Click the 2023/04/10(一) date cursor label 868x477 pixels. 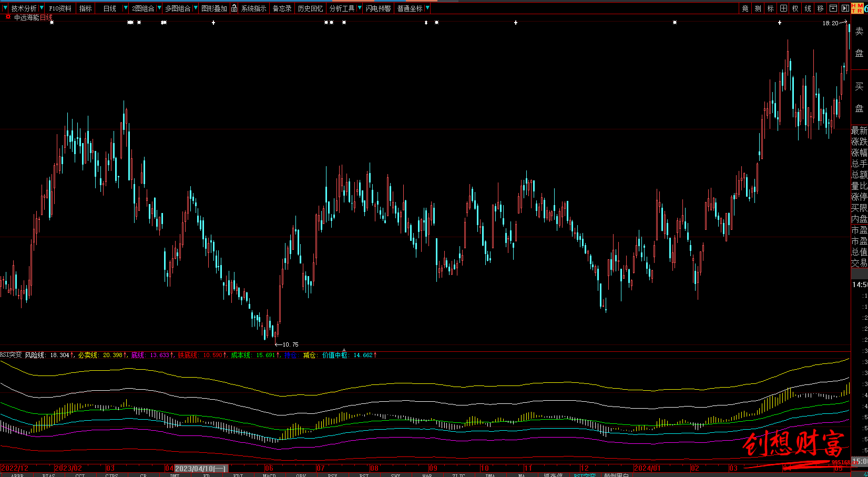201,468
